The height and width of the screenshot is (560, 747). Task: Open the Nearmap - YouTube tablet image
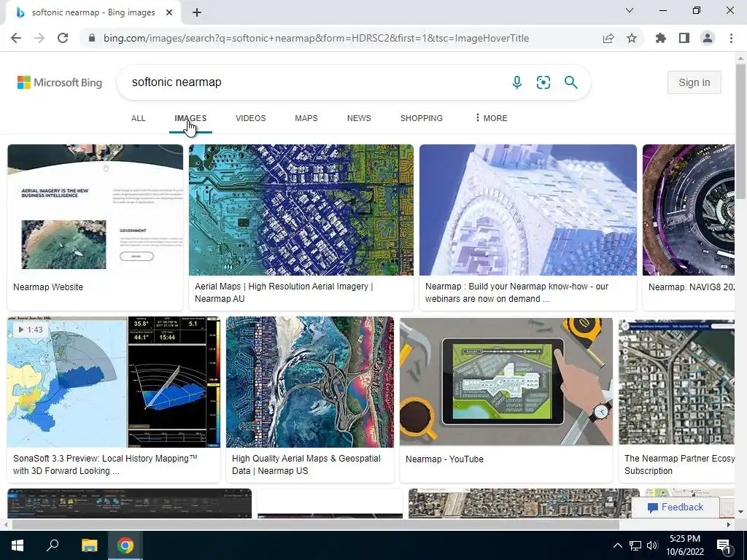[x=506, y=382]
